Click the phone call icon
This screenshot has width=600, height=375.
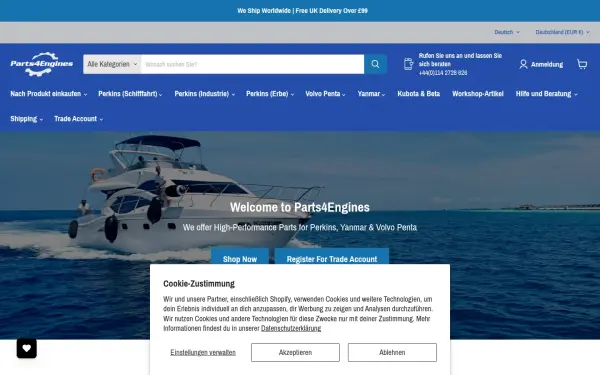[x=408, y=64]
